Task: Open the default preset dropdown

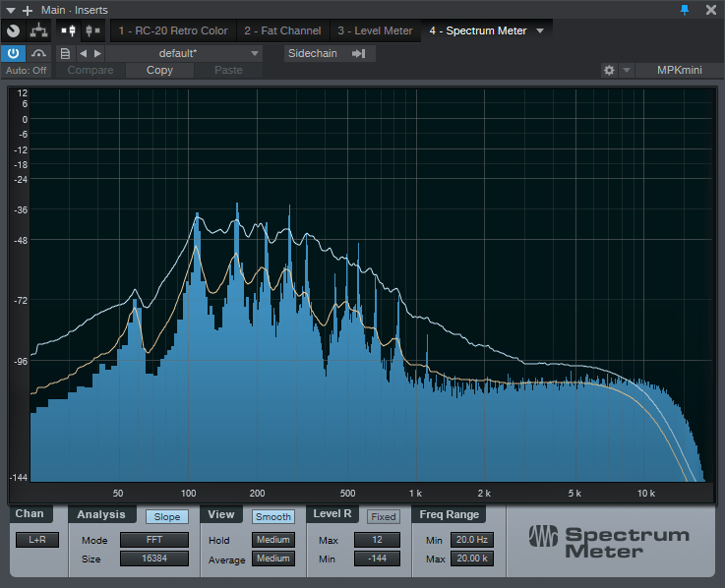Action: coord(185,53)
